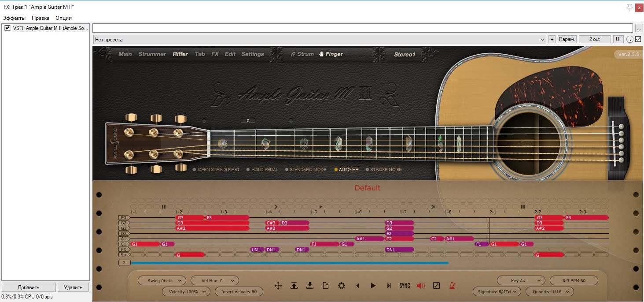Toggle the plugin bypass checkbox top right
Viewport: 644px width, 302px height.
[x=638, y=39]
